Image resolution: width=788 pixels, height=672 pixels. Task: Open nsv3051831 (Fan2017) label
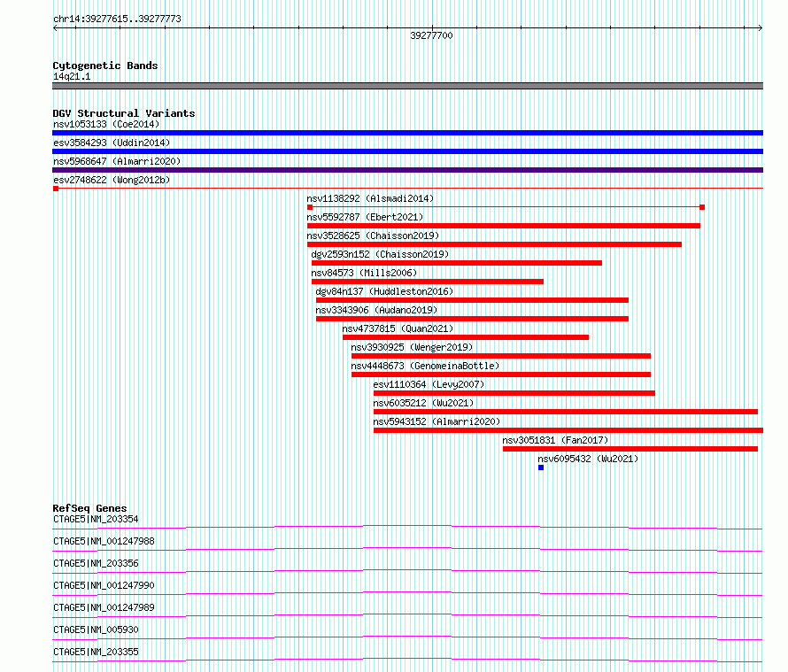555,440
